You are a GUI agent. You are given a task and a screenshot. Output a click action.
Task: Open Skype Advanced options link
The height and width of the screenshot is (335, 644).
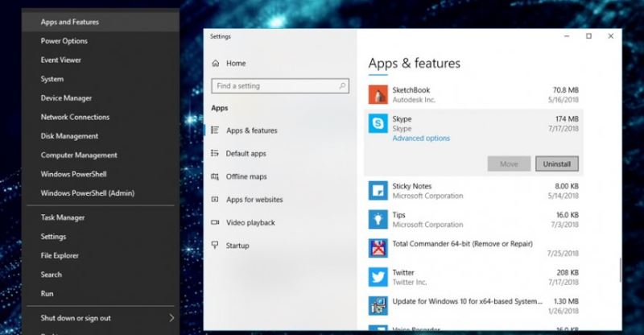[421, 139]
